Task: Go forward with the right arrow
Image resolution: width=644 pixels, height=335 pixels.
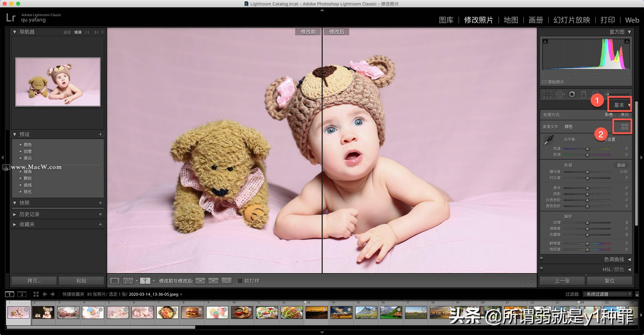Action: coord(53,294)
